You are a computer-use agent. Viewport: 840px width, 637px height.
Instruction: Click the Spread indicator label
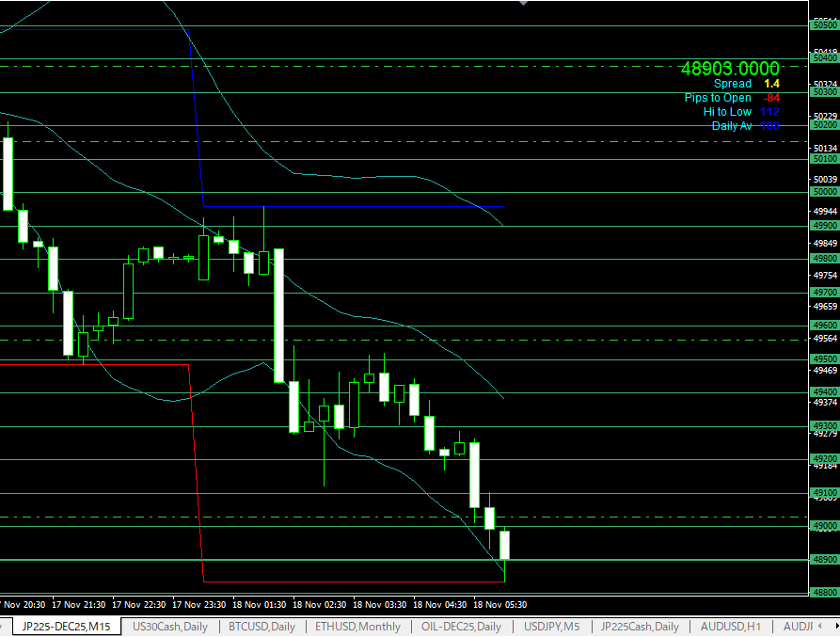point(732,84)
